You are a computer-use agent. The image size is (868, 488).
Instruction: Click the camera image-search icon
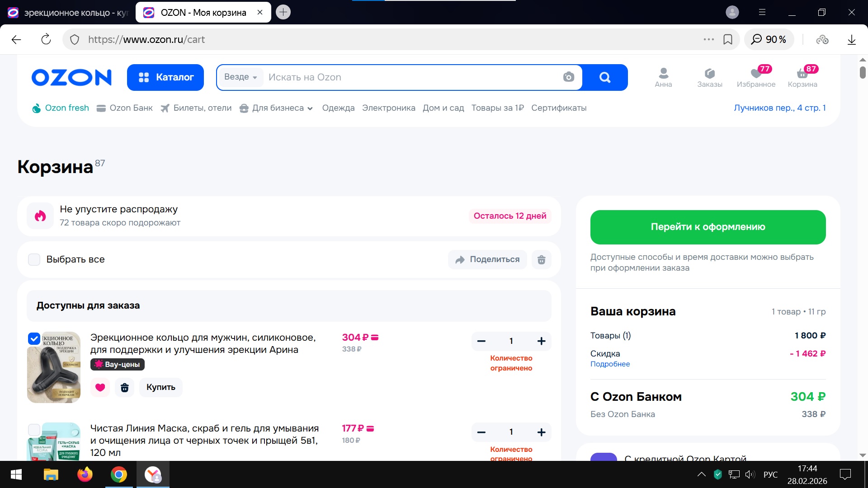pos(568,77)
